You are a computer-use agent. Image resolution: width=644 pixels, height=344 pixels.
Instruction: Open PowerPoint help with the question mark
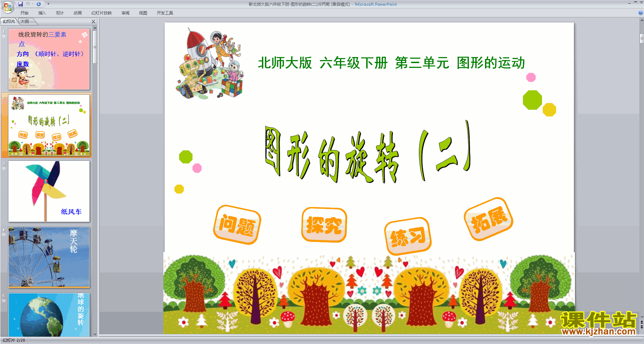640,13
